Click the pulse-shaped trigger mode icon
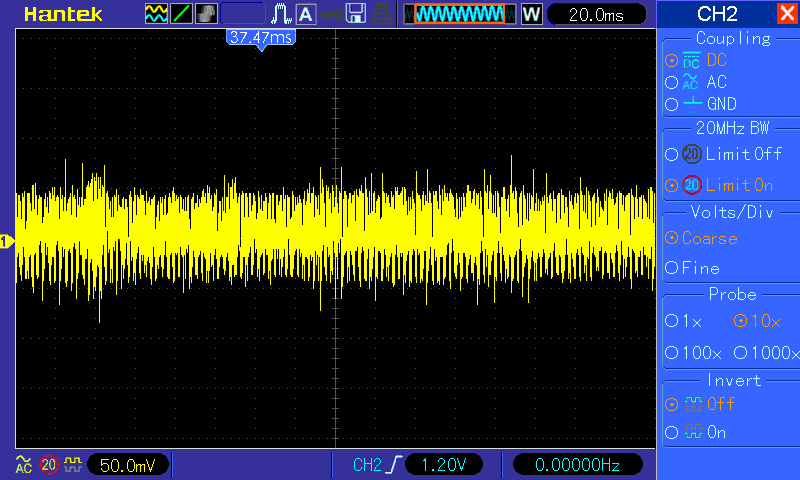Image resolution: width=800 pixels, height=480 pixels. click(x=281, y=14)
